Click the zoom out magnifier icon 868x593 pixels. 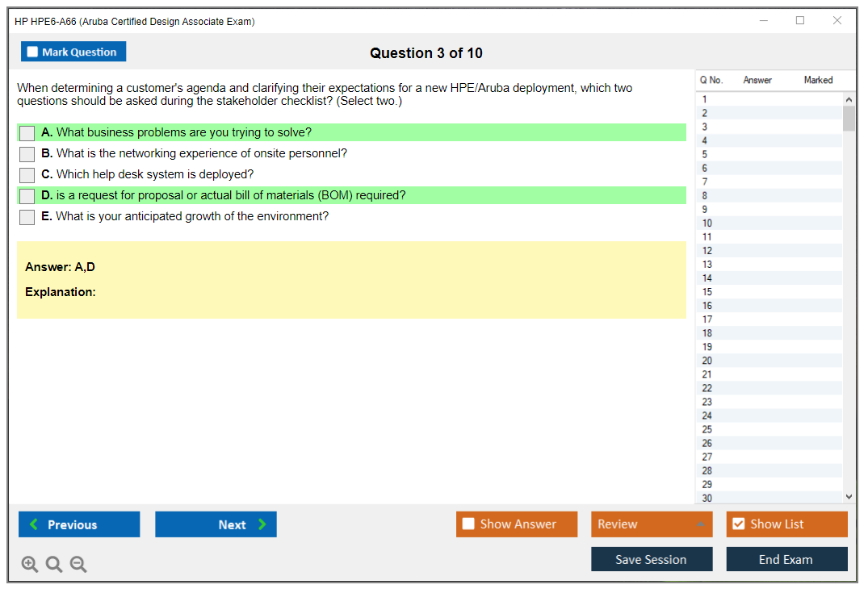pos(78,565)
